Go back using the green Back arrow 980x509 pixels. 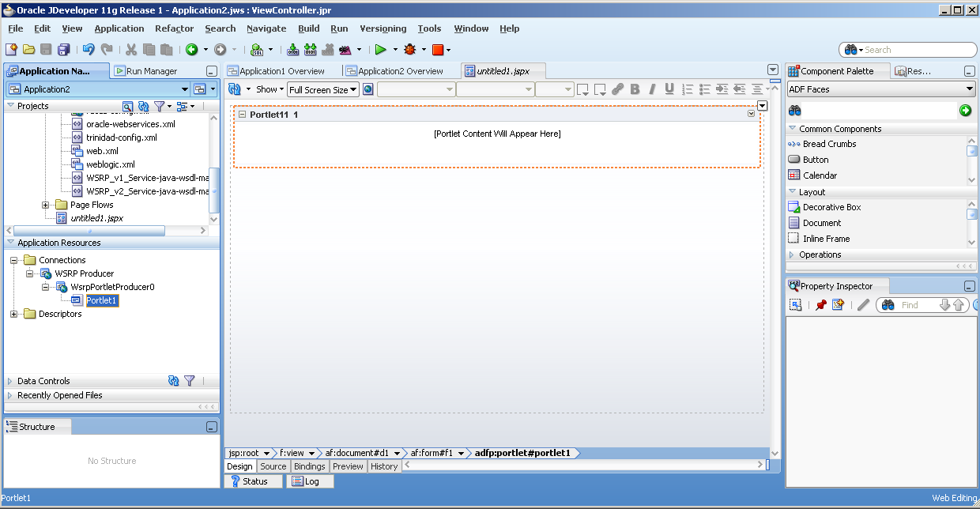tap(191, 50)
